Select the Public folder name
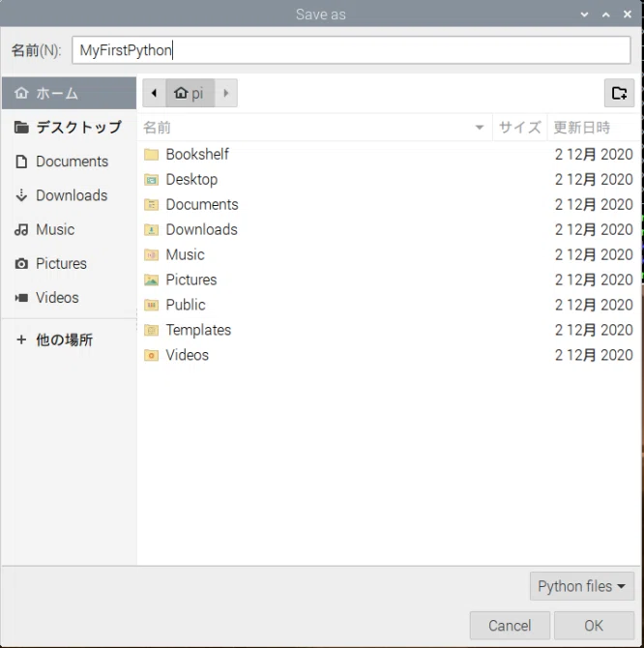This screenshot has width=644, height=648. (186, 305)
